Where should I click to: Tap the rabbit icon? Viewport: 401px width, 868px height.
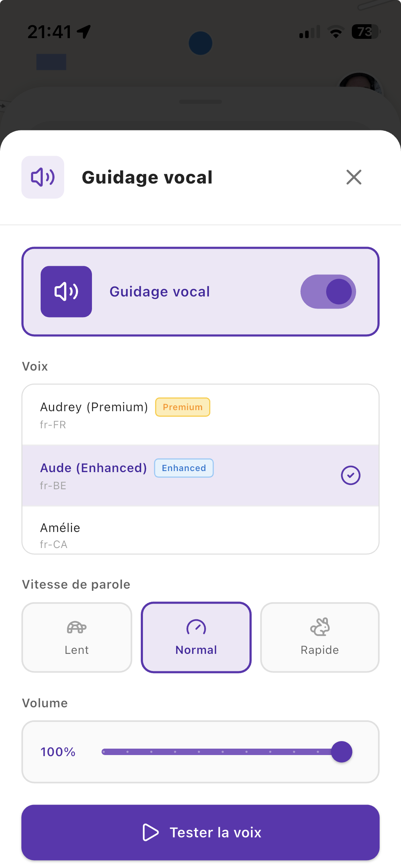click(320, 627)
